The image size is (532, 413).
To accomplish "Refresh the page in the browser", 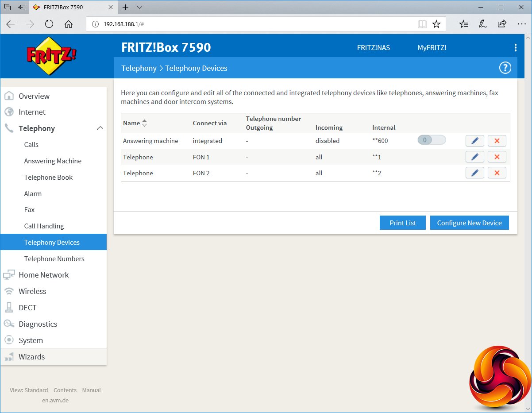I will (x=49, y=24).
